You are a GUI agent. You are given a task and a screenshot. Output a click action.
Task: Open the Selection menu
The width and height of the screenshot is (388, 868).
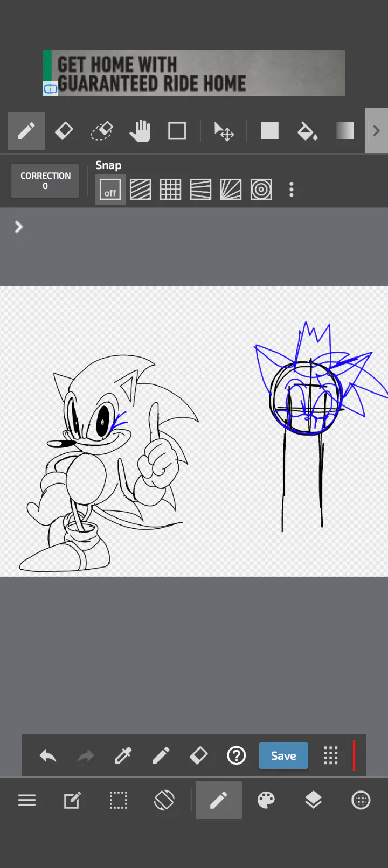tap(119, 801)
